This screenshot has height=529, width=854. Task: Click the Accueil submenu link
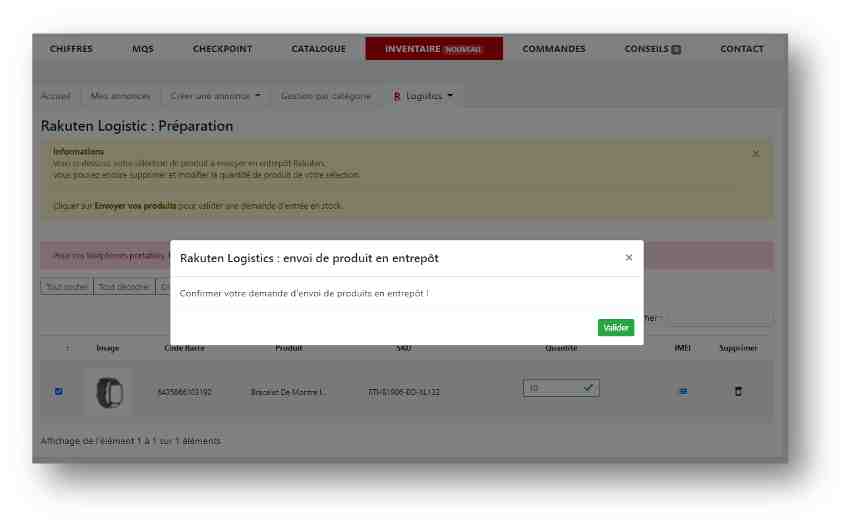click(x=56, y=96)
